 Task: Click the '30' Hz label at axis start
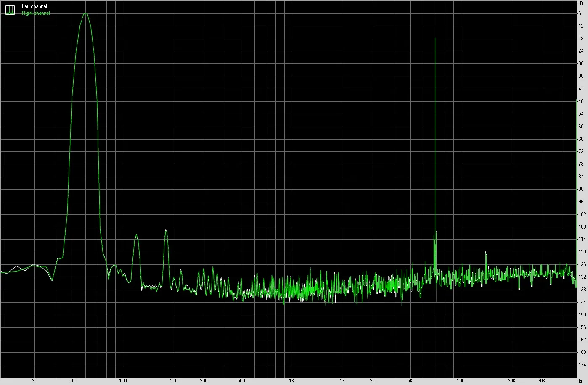34,381
